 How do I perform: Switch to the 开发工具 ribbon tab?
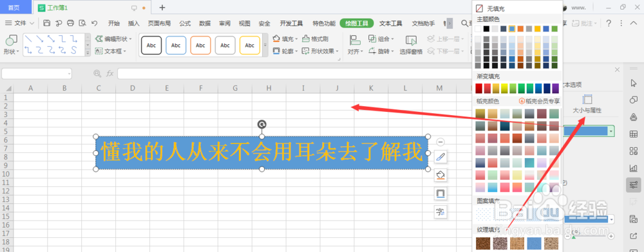pos(291,23)
